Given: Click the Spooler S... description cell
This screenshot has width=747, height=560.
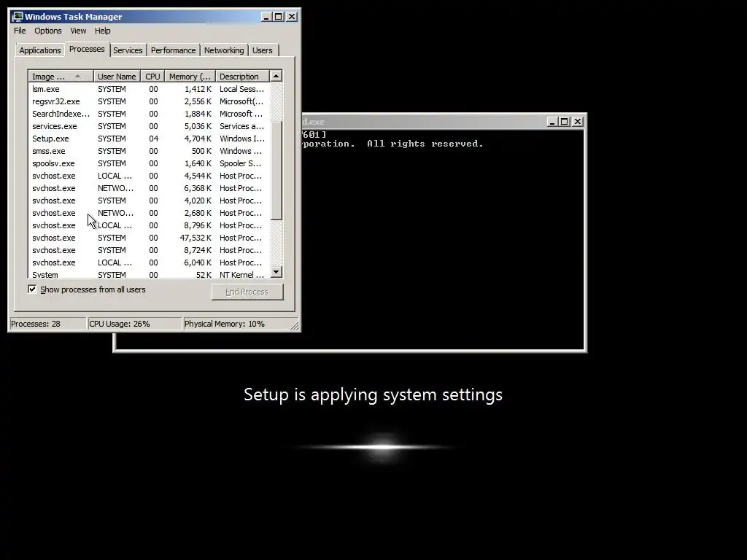Looking at the screenshot, I should [x=241, y=163].
